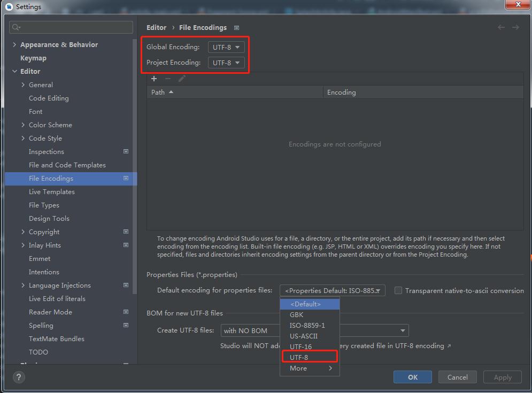Click Encoding column header
Viewport: 532px width, 393px height.
pyautogui.click(x=423, y=93)
